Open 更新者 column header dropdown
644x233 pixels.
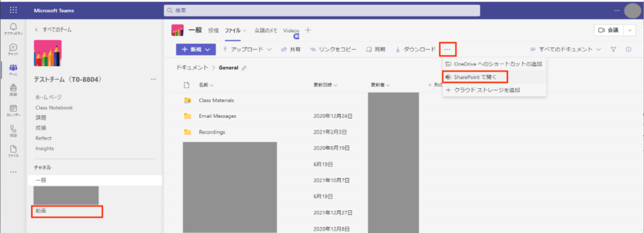pos(380,85)
